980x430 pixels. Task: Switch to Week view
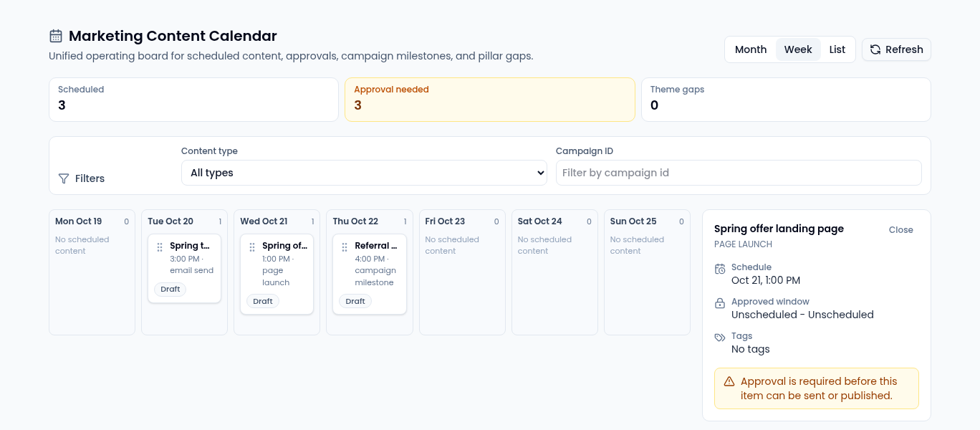[x=798, y=49]
